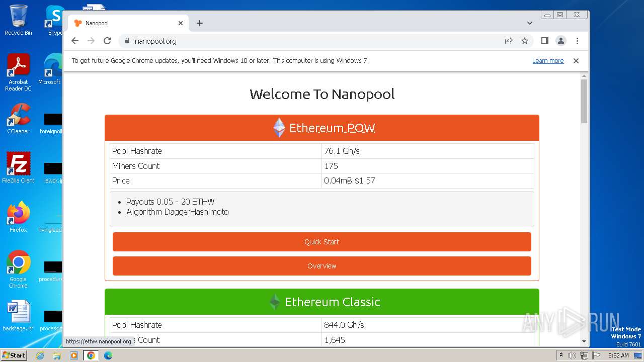The image size is (644, 362).
Task: Launch Internet Explorer from taskbar
Action: 40,355
